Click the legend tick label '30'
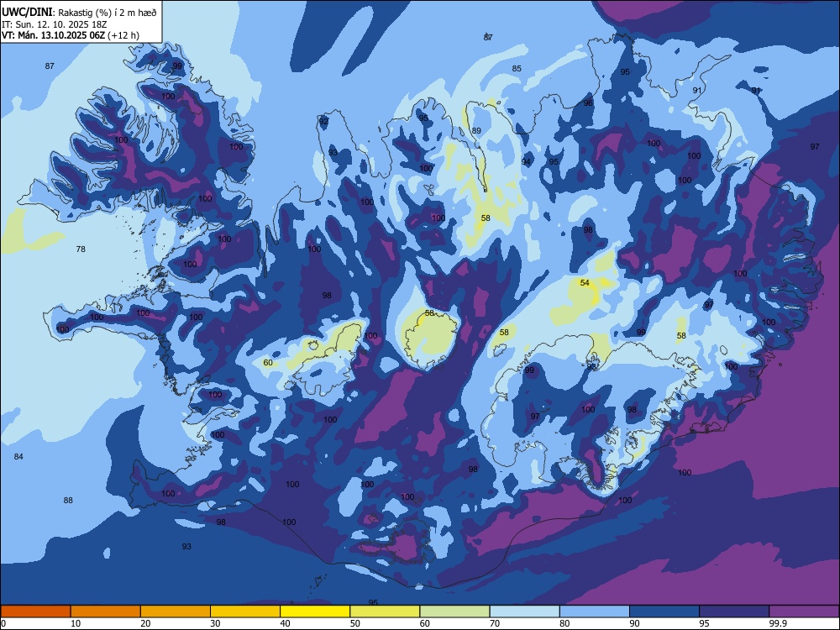 click(215, 623)
